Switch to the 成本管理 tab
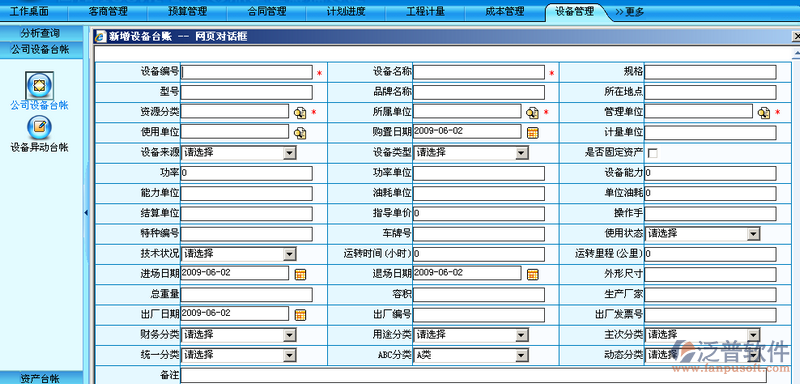 pos(505,12)
